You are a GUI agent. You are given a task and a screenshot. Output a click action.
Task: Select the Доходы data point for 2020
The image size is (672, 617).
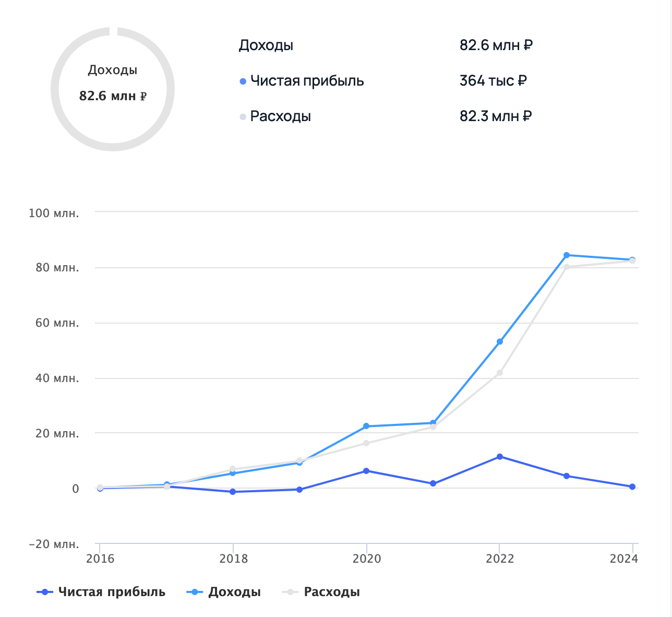pyautogui.click(x=366, y=426)
